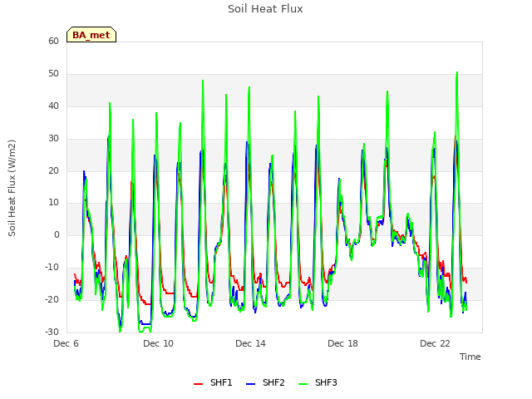Click the green peak reaching 48 before Dec 12

tap(203, 81)
